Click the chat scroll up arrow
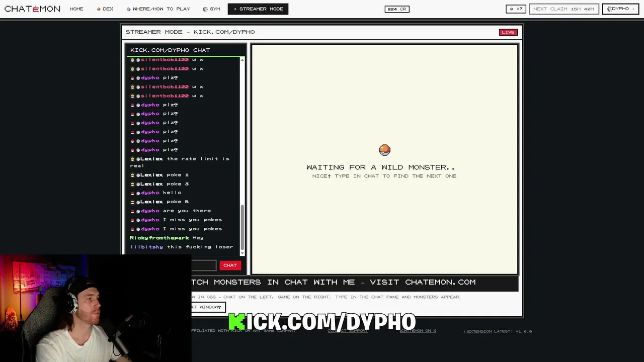The width and height of the screenshot is (644, 362). click(242, 60)
